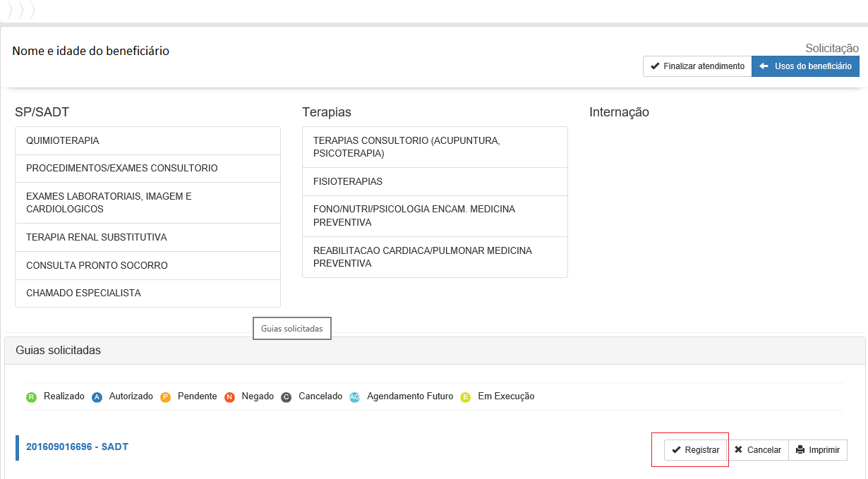Open the Guias solicitadas tab

pos(291,328)
